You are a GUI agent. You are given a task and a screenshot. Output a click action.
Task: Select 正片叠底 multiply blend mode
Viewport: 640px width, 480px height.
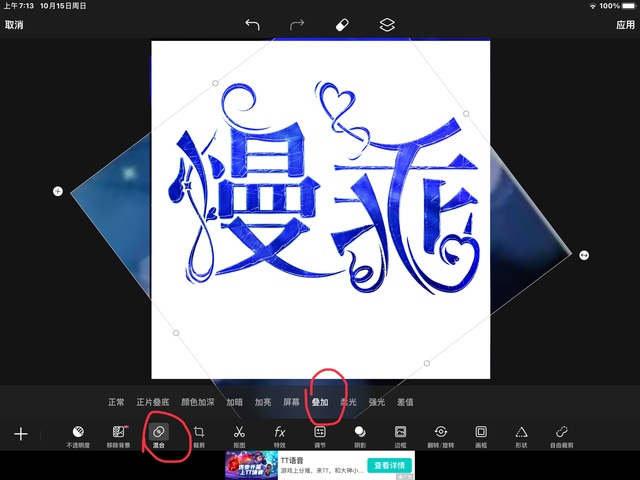tap(152, 402)
